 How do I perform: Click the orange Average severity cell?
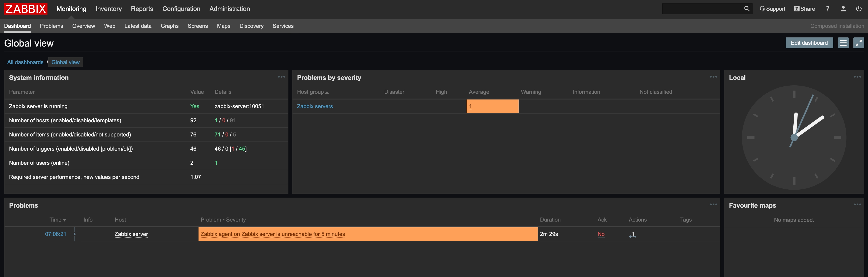pyautogui.click(x=492, y=106)
